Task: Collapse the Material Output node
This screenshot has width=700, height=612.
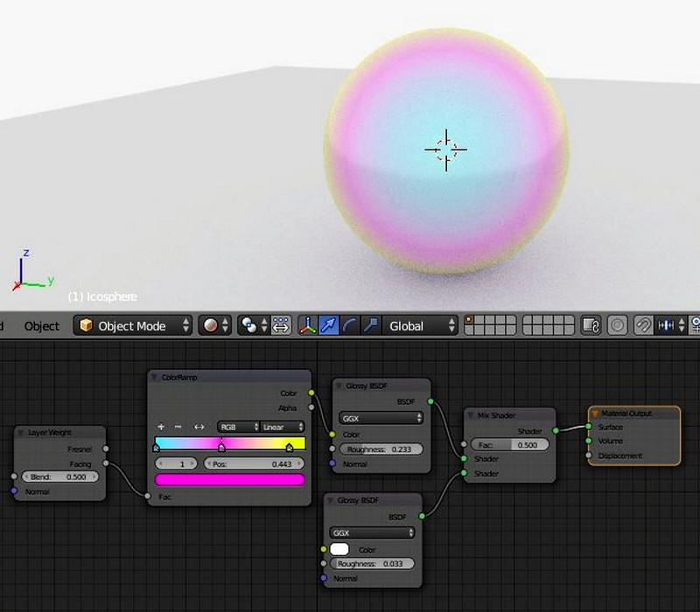Action: [596, 413]
